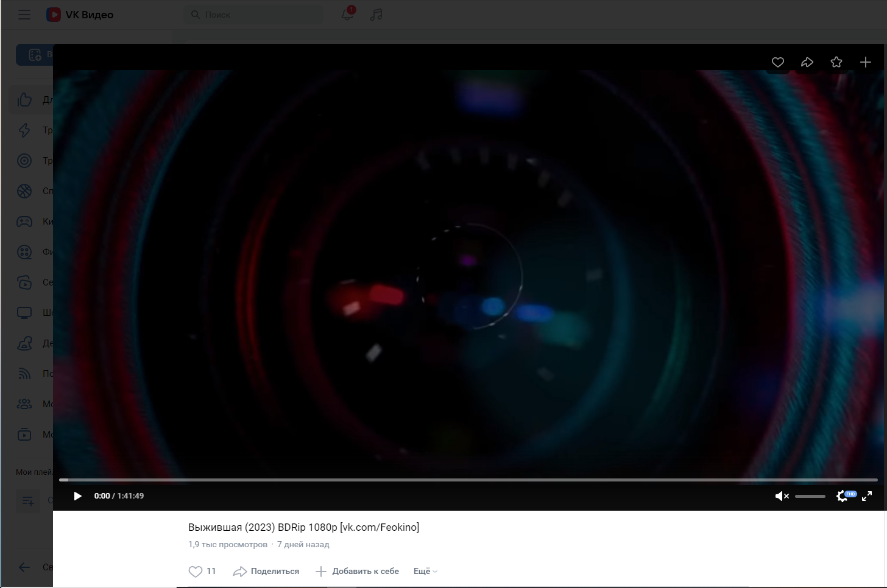Image resolution: width=887 pixels, height=588 pixels.
Task: Start playback with the play button
Action: pyautogui.click(x=77, y=496)
